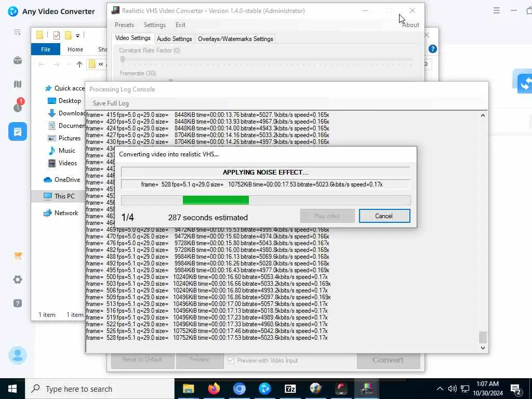Select Videos in Explorer navigation pane
The image size is (532, 399).
coord(63,163)
